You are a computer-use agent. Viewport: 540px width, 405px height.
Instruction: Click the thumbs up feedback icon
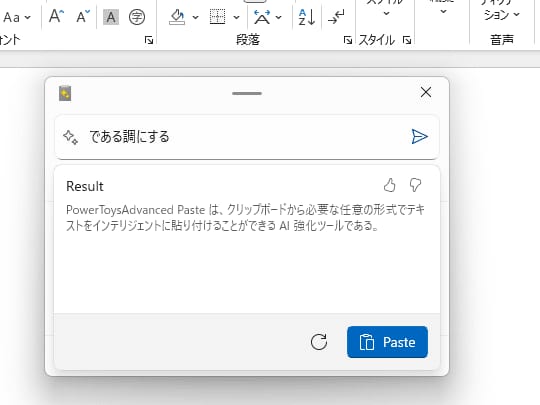390,185
